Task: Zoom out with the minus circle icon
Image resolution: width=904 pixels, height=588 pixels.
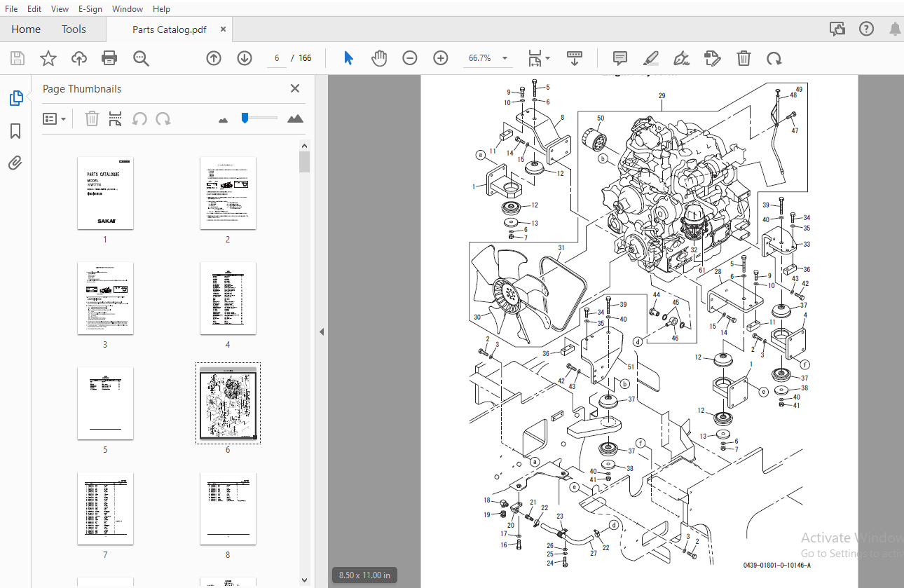Action: 410,58
